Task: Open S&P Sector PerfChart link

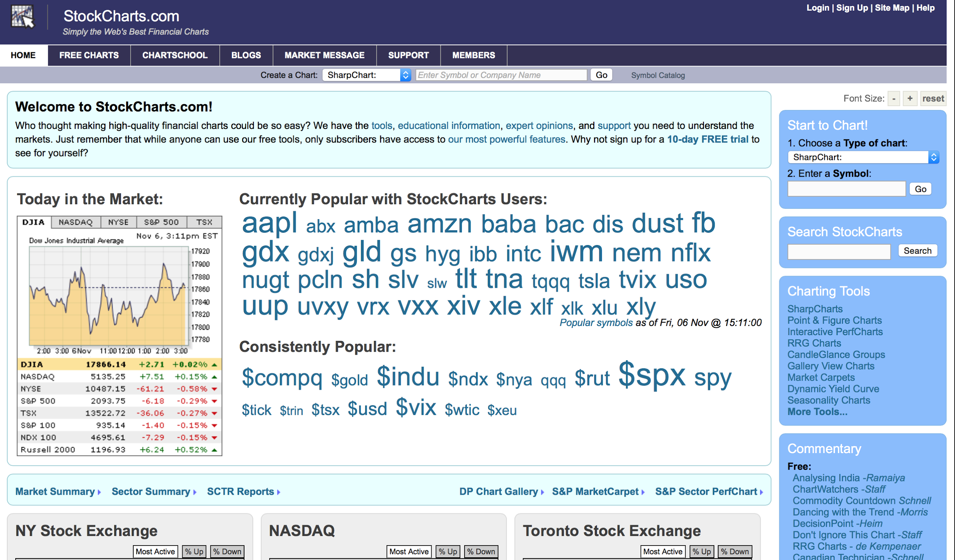Action: [709, 492]
